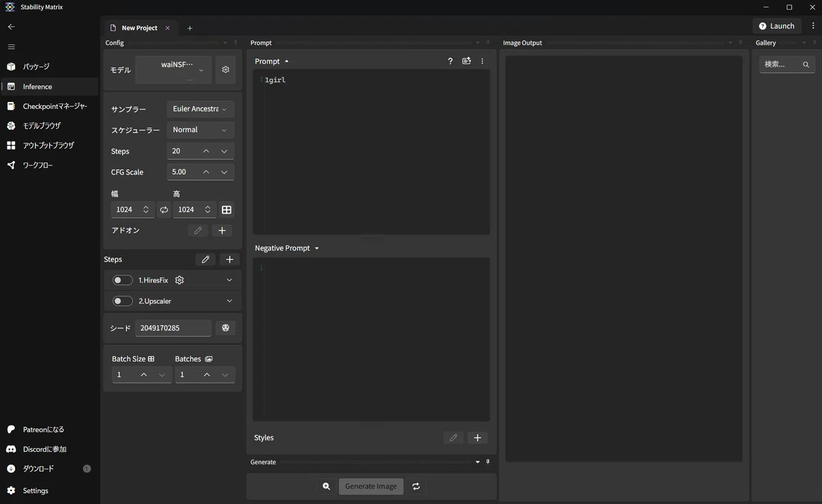Open the hamburger menu in the sidebar

pyautogui.click(x=11, y=47)
